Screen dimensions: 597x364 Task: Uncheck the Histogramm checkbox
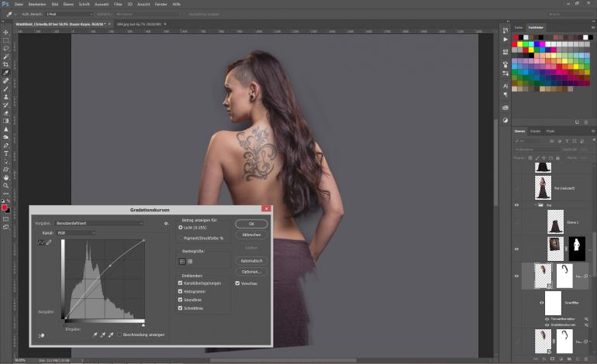pyautogui.click(x=181, y=292)
